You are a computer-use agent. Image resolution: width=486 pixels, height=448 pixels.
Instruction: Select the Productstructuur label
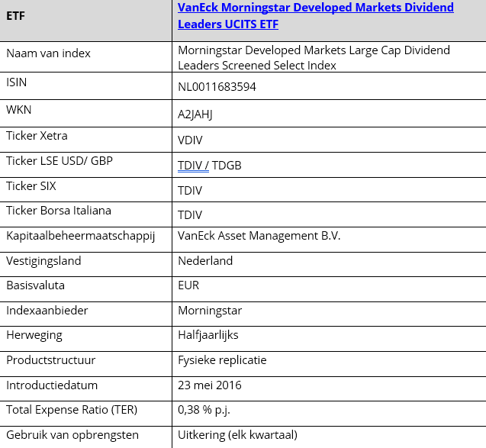[x=51, y=360]
